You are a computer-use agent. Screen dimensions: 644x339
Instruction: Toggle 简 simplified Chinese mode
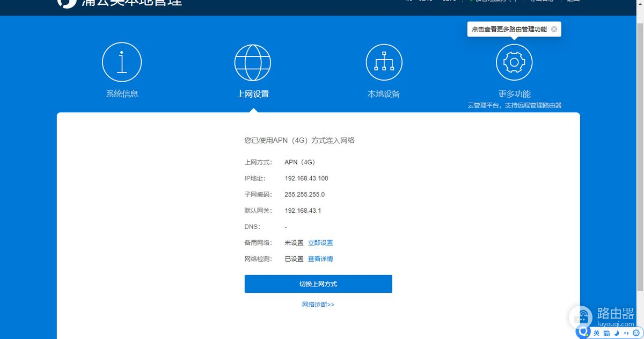[x=606, y=333]
